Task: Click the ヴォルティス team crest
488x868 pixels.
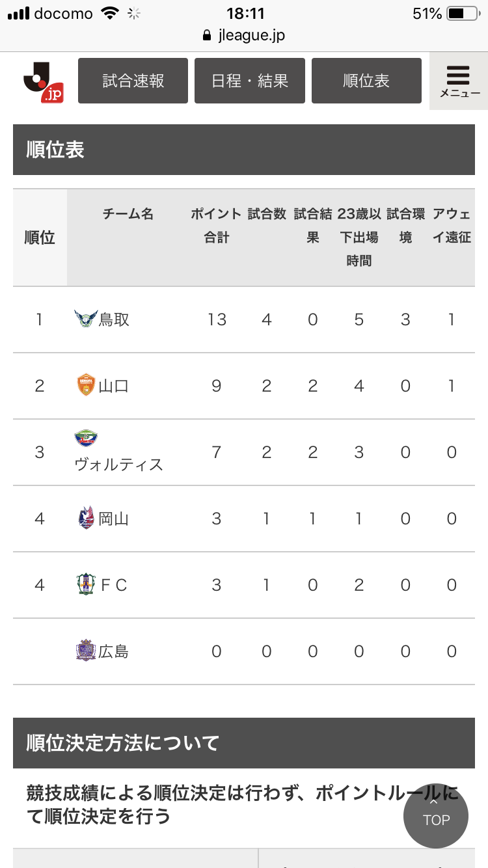Action: click(85, 438)
